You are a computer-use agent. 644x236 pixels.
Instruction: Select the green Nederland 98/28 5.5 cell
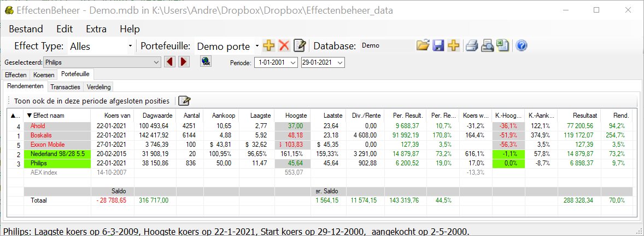[x=54, y=154]
